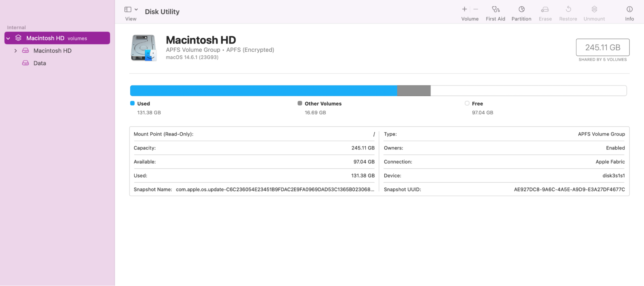The height and width of the screenshot is (286, 644).
Task: Click the View label under the sidebar button
Action: [x=131, y=19]
